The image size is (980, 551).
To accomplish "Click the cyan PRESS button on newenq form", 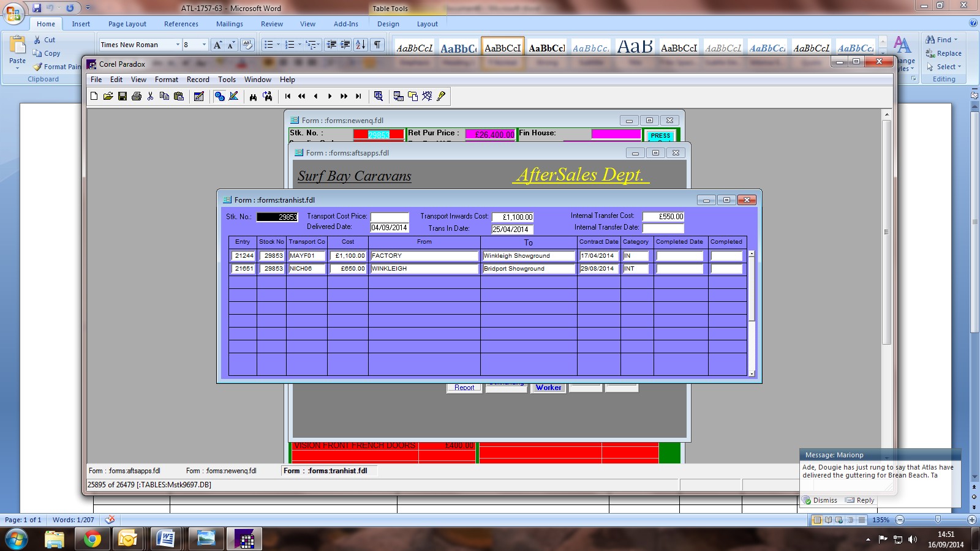I will [660, 136].
